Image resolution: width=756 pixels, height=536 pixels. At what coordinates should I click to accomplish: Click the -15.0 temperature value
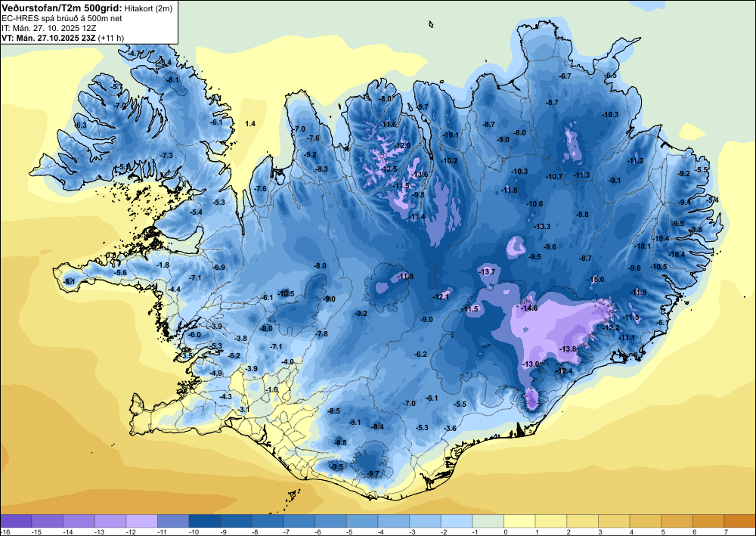[x=596, y=280]
